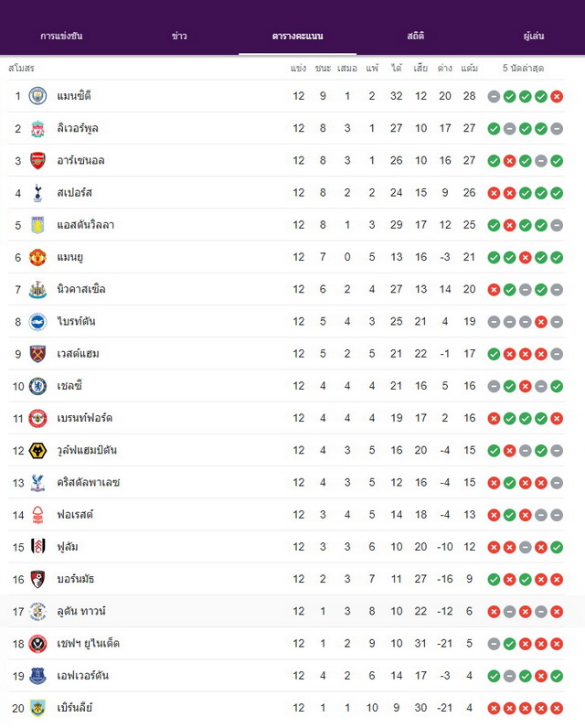This screenshot has width=585, height=728.
Task: Open the แอสตันวิลลา team link
Action: (x=85, y=225)
